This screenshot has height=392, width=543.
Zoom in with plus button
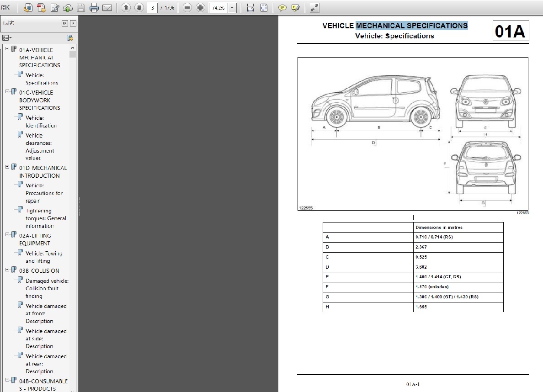click(x=200, y=8)
